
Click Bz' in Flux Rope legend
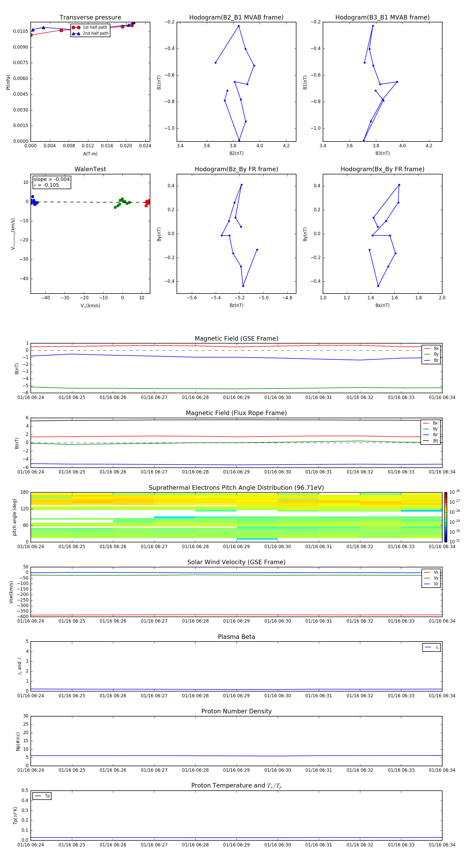(x=431, y=435)
